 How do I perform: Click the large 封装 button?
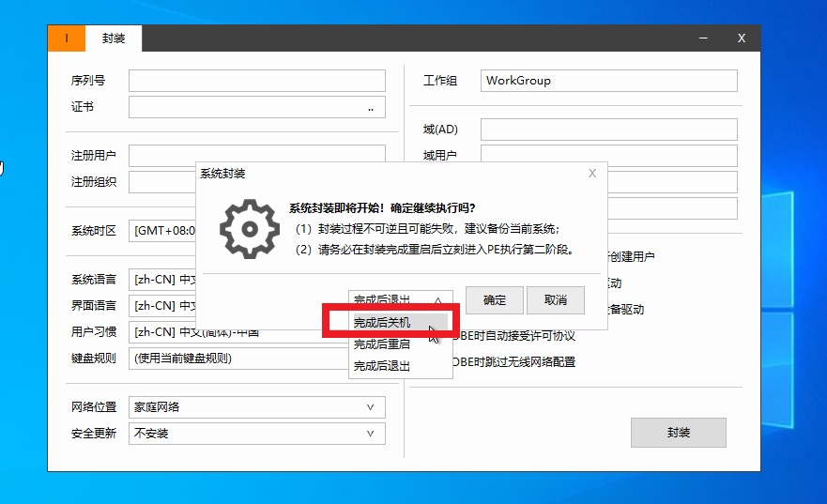pyautogui.click(x=678, y=433)
